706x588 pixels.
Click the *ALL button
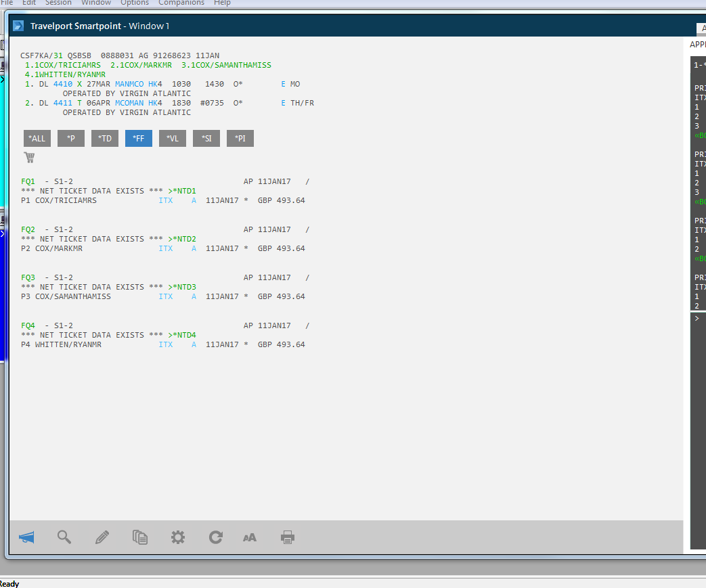coord(37,138)
